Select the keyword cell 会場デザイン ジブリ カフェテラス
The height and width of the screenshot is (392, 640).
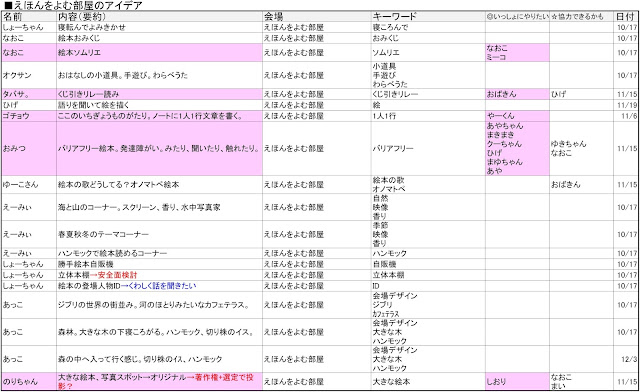pos(428,305)
